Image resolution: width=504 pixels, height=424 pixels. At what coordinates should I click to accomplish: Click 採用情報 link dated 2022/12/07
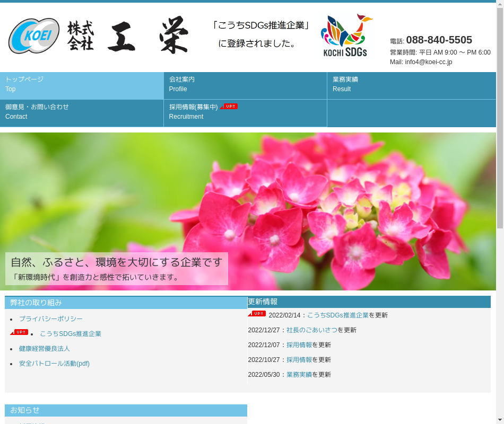(299, 345)
